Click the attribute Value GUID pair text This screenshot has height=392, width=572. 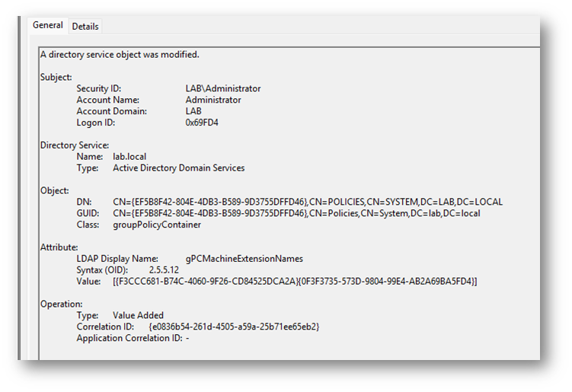click(295, 282)
